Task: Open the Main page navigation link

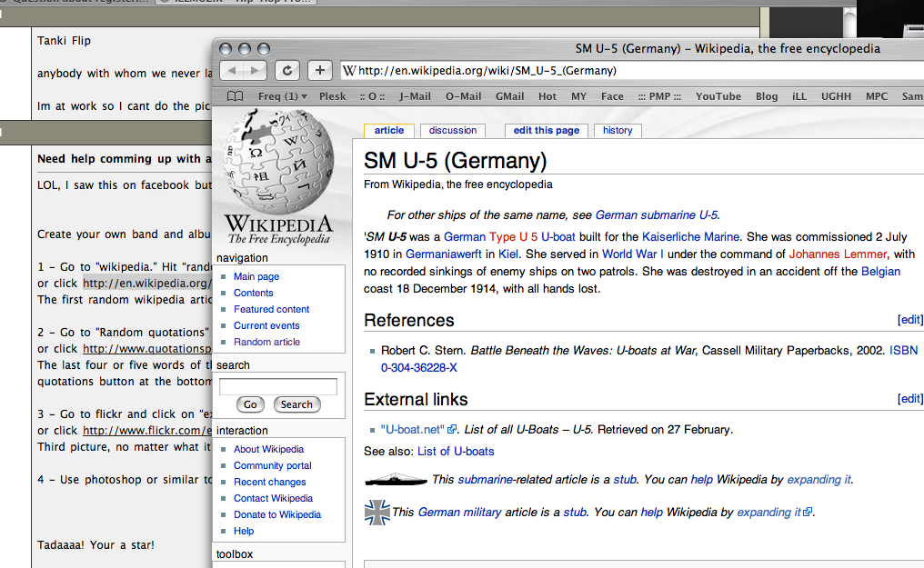Action: pos(256,276)
